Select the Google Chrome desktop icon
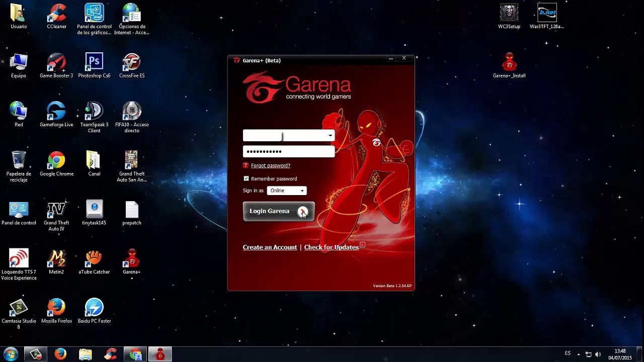 tap(56, 164)
